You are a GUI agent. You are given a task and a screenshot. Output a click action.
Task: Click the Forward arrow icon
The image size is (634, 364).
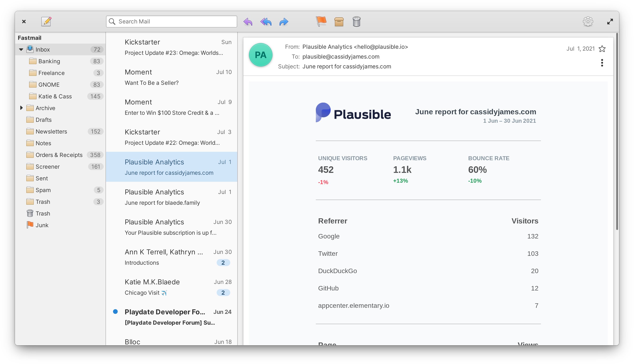click(x=283, y=22)
